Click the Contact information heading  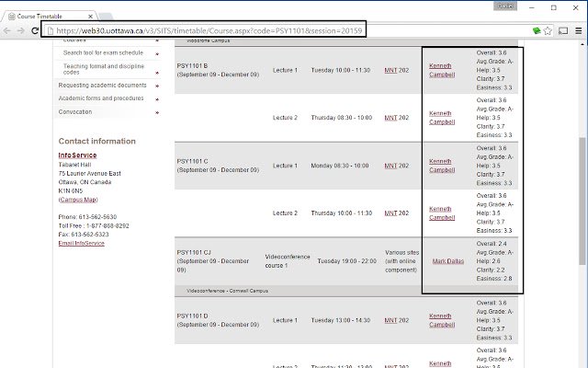click(96, 141)
